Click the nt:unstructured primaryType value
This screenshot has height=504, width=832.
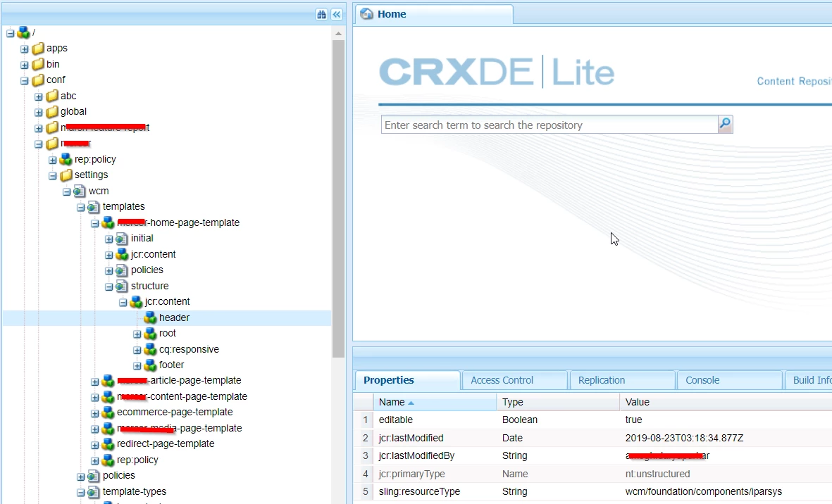(x=657, y=474)
